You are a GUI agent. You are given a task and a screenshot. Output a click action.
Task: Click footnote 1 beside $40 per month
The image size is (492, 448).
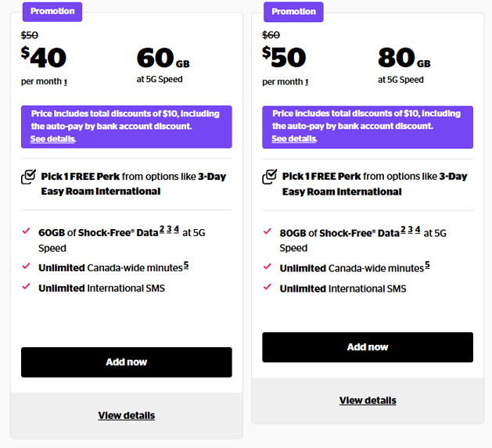click(65, 82)
